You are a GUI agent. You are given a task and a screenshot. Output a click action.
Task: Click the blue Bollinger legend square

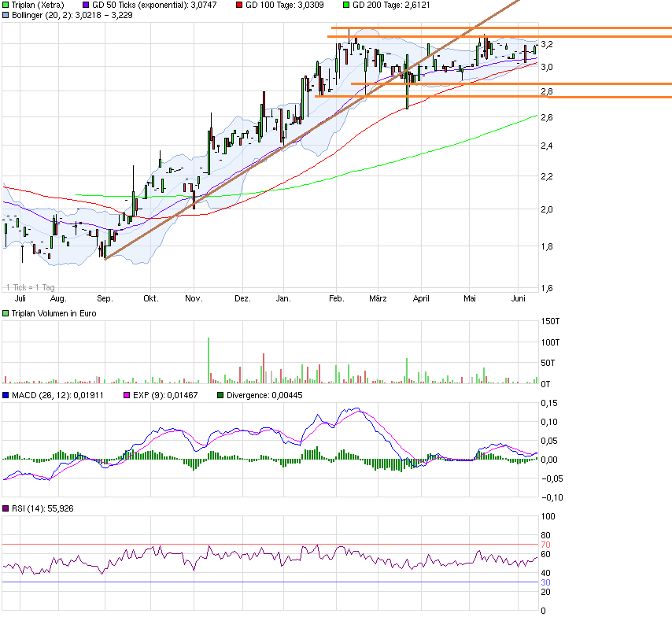coord(6,15)
